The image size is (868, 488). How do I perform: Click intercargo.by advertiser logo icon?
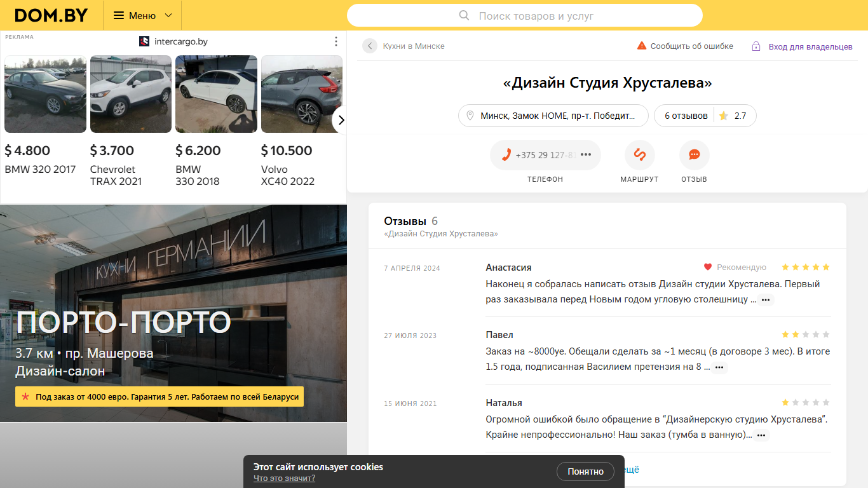pyautogui.click(x=144, y=41)
